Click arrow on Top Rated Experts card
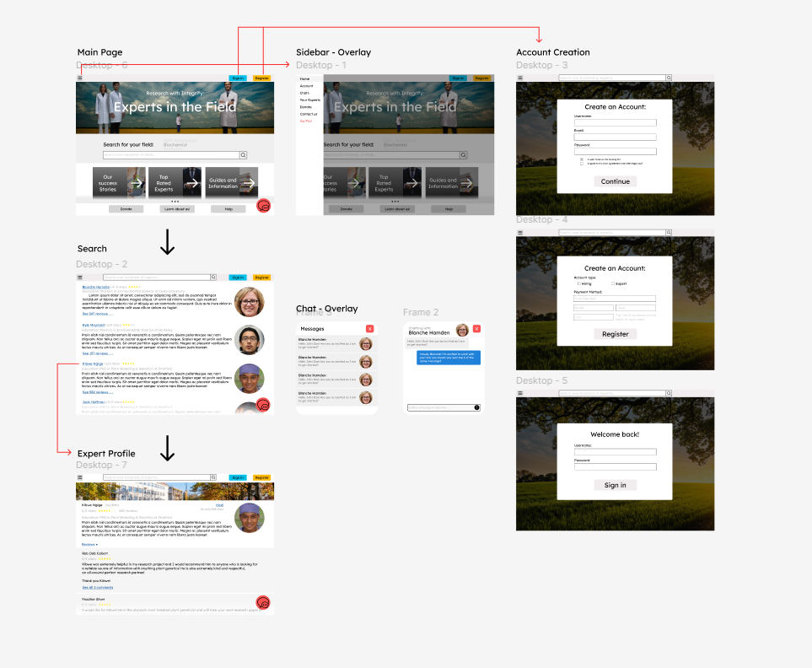Image resolution: width=812 pixels, height=668 pixels. pyautogui.click(x=191, y=182)
